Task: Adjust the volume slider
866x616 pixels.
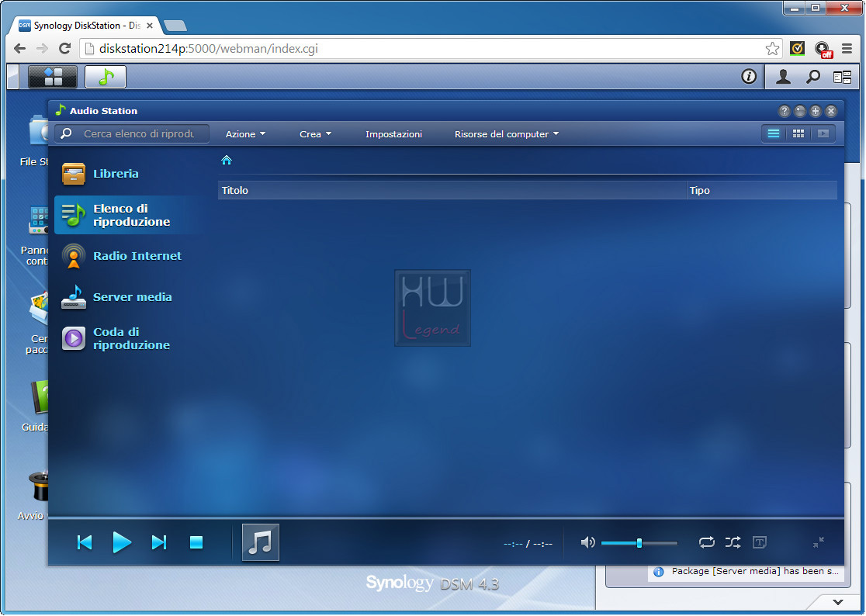Action: coord(639,543)
